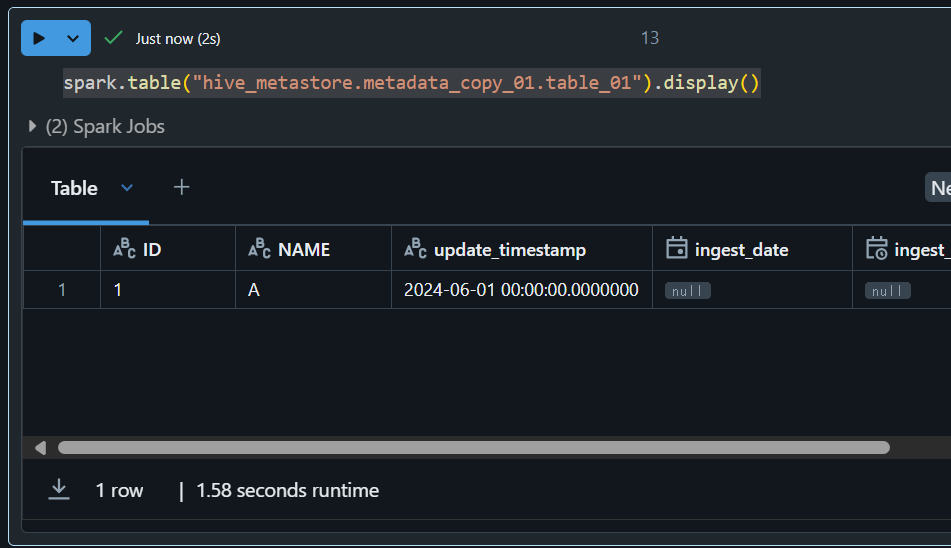
Task: Click the calendar icon of ingest_date
Action: [x=677, y=249]
